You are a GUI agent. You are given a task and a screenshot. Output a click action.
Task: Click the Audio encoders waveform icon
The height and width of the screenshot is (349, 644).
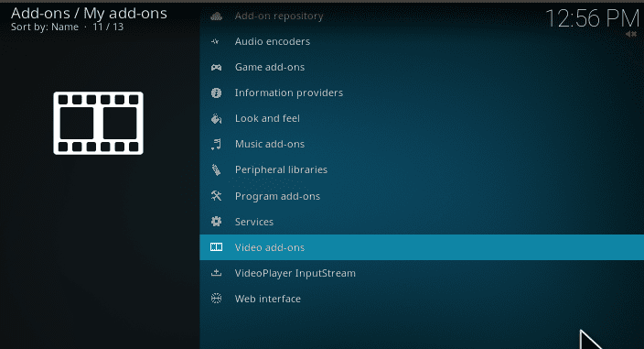pos(215,41)
